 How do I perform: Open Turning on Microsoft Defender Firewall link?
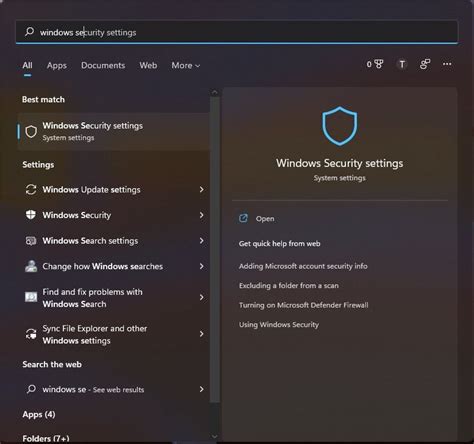304,305
